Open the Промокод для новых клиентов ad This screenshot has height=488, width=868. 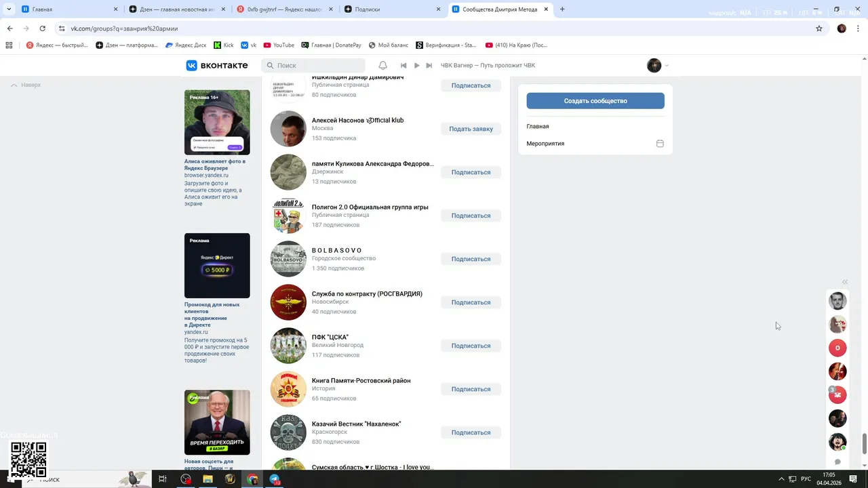tap(212, 315)
